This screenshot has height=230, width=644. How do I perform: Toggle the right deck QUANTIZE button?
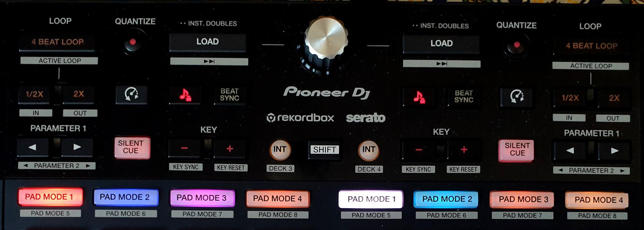517,45
